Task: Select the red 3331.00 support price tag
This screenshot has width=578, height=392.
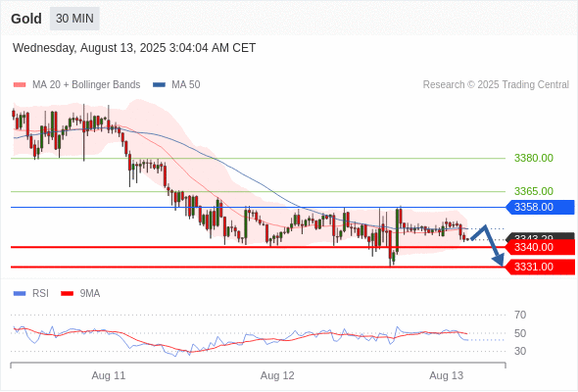Action: 540,267
